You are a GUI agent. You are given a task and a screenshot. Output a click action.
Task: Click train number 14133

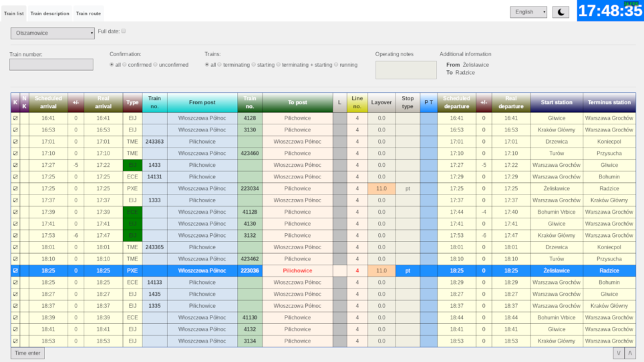pos(155,282)
